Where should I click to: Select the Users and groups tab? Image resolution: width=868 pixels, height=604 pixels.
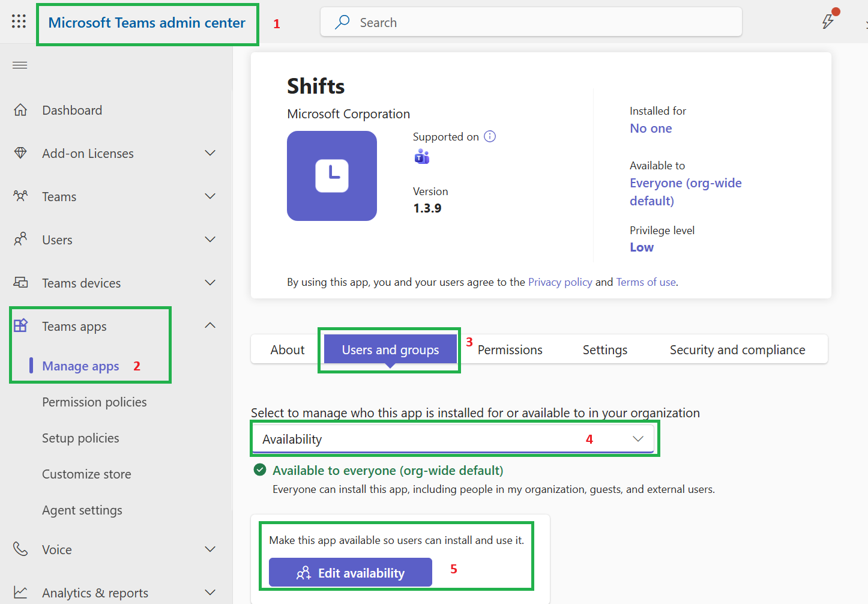(x=390, y=349)
